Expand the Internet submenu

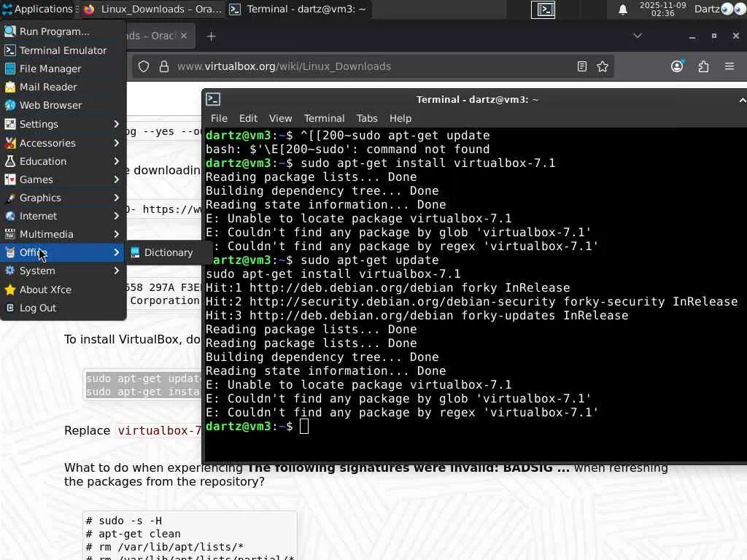coord(63,216)
